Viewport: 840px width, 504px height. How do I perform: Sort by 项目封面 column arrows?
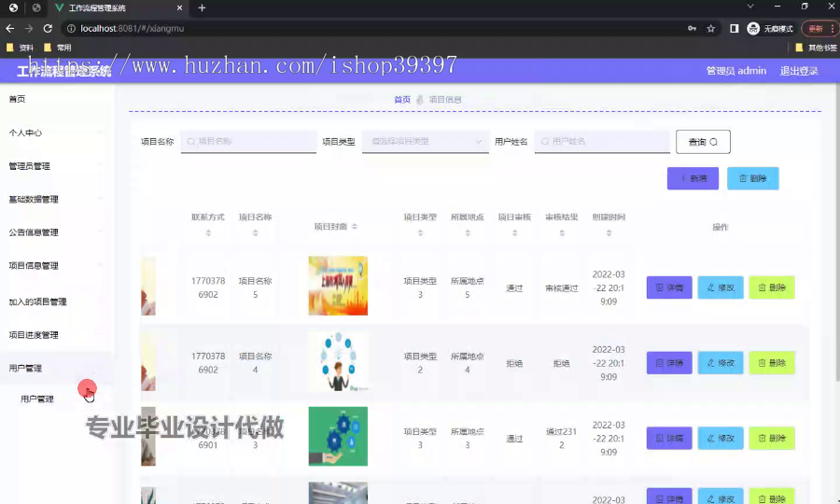click(355, 227)
